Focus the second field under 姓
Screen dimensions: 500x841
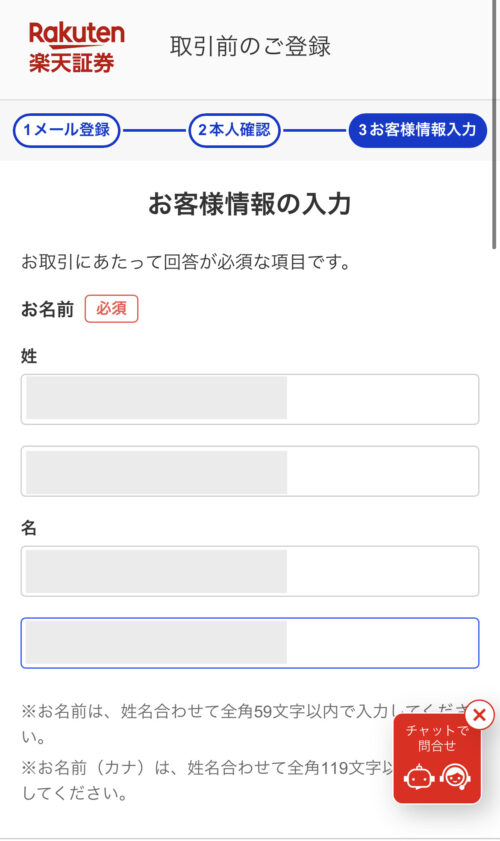pyautogui.click(x=250, y=471)
